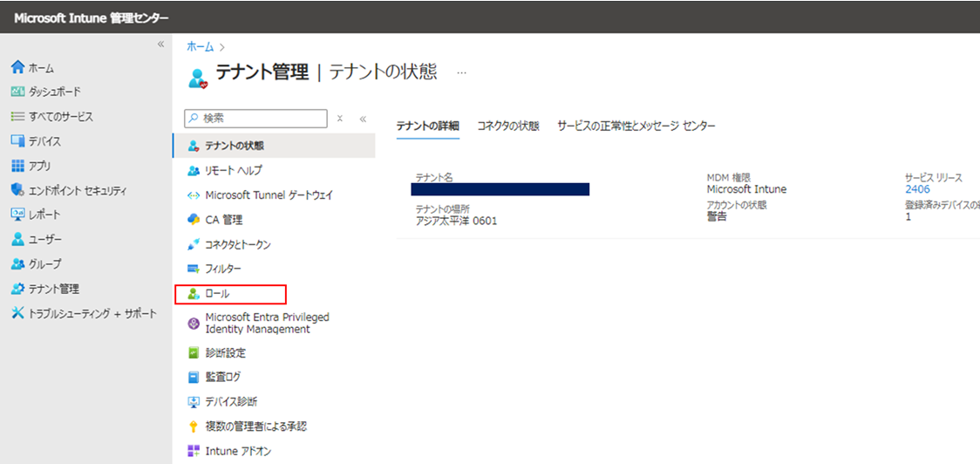
Task: Click the アプリ grid icon
Action: (18, 166)
